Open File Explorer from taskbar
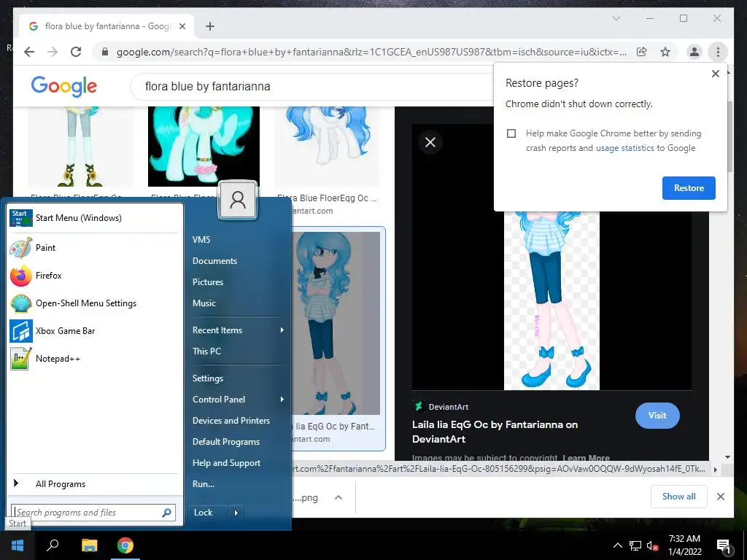This screenshot has width=747, height=560. pos(89,545)
